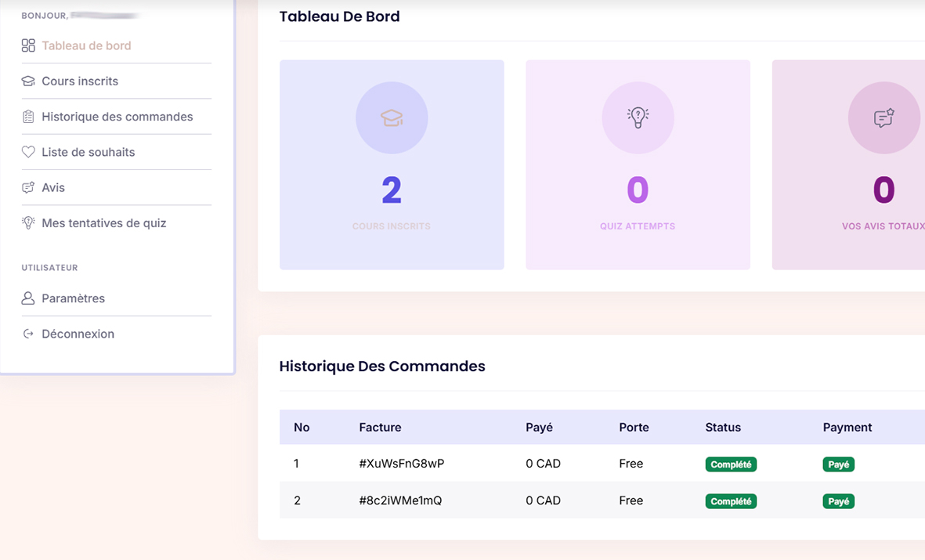Click the clipboard icon for Historique des commandes

coord(28,117)
